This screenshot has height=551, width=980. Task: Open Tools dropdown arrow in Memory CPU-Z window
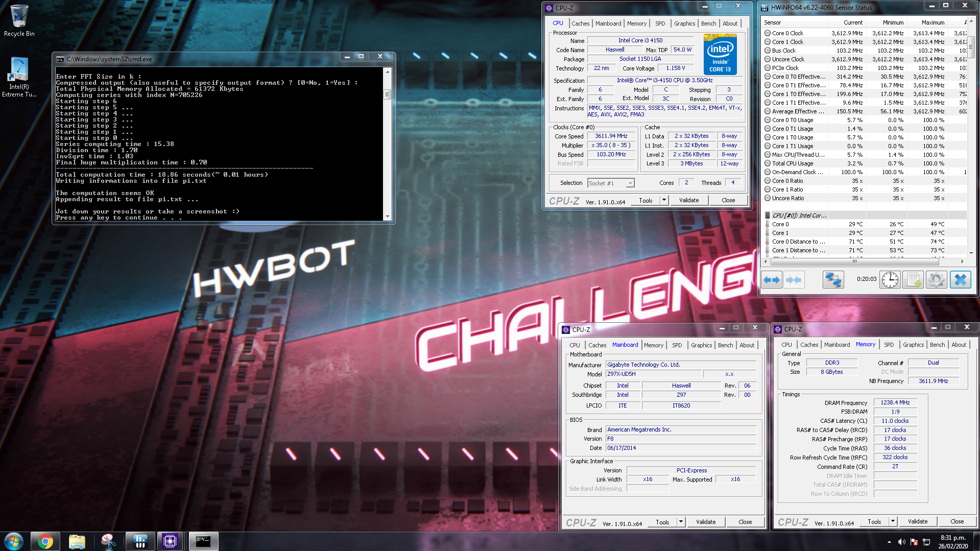point(893,521)
